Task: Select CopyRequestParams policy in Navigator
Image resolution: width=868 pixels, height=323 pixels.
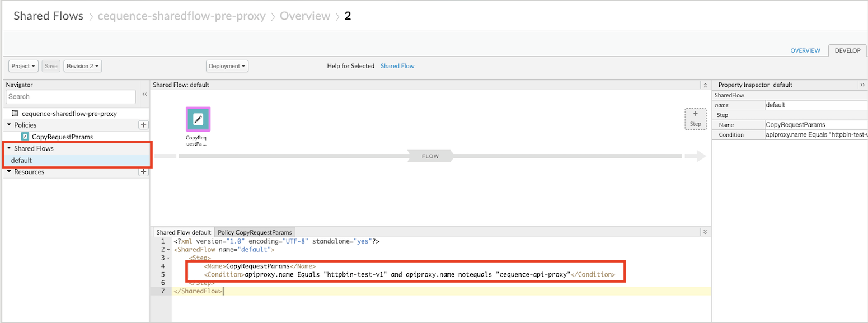Action: click(62, 137)
